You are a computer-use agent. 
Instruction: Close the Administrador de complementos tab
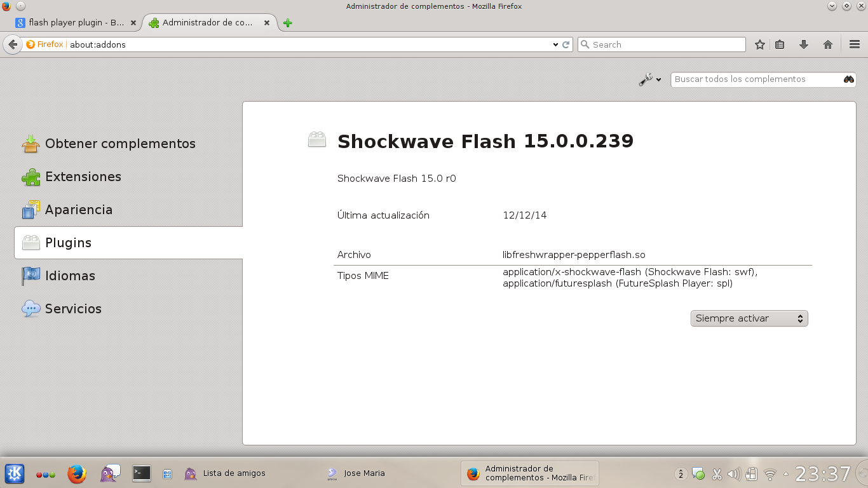point(267,23)
